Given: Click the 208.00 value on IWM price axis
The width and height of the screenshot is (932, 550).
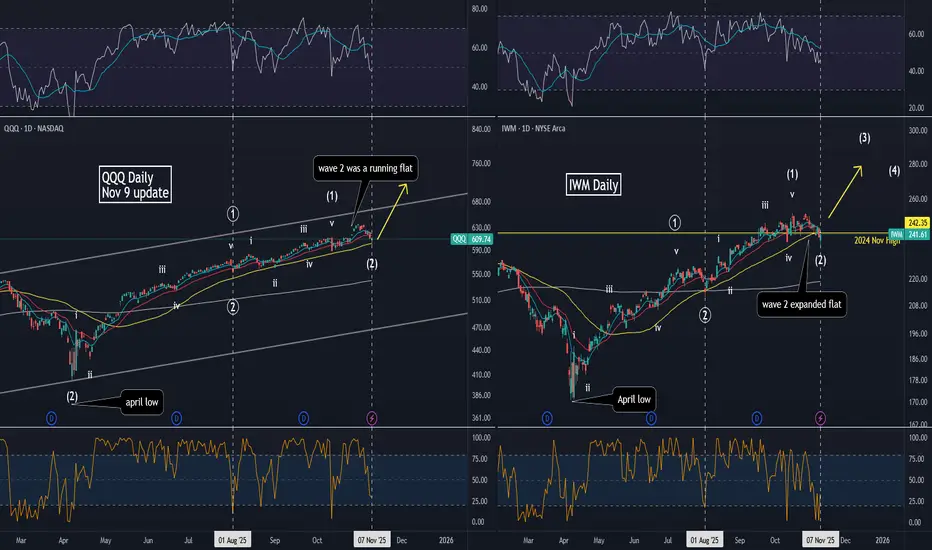Looking at the screenshot, I should click(918, 306).
